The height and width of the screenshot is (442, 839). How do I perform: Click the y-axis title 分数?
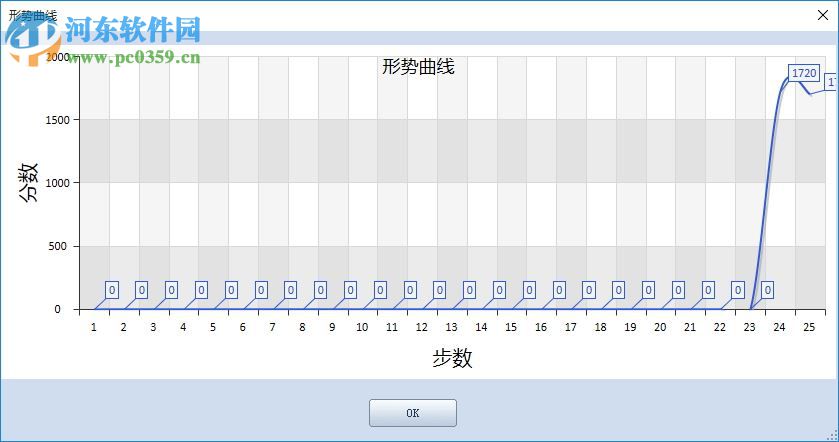28,182
